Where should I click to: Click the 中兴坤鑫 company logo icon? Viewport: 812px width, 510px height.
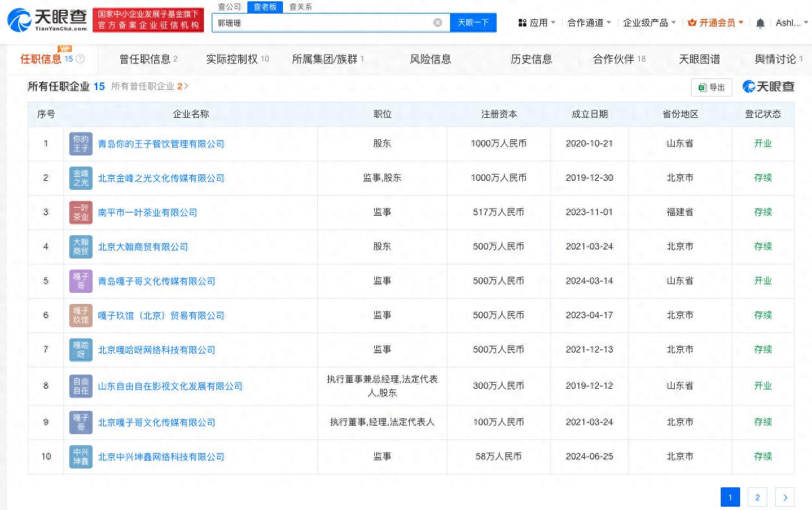(x=81, y=457)
